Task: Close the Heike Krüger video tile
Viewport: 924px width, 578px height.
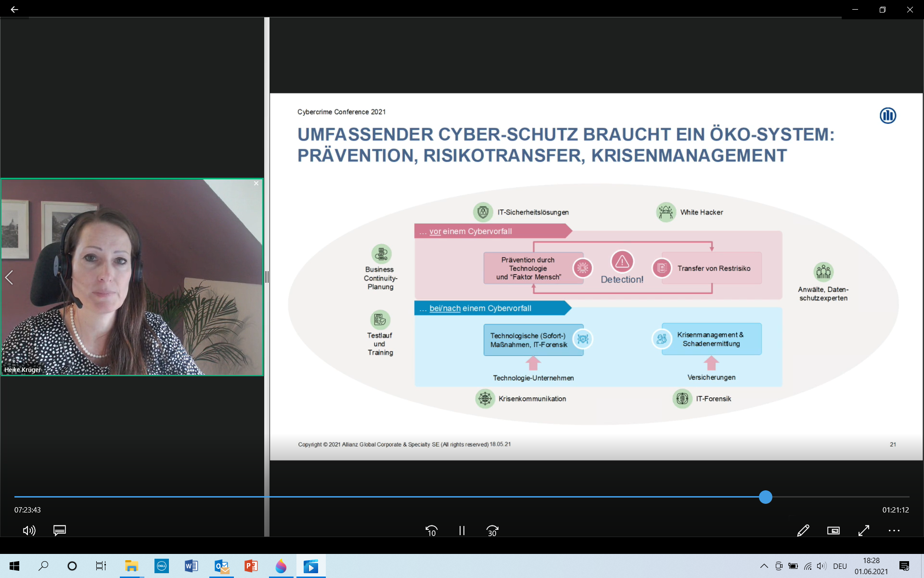Action: click(257, 184)
